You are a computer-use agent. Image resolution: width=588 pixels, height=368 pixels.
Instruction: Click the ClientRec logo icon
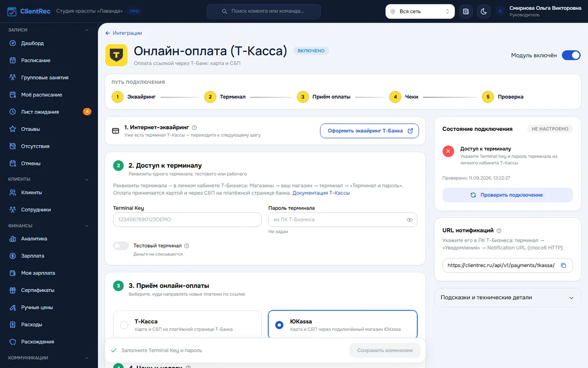tap(12, 11)
